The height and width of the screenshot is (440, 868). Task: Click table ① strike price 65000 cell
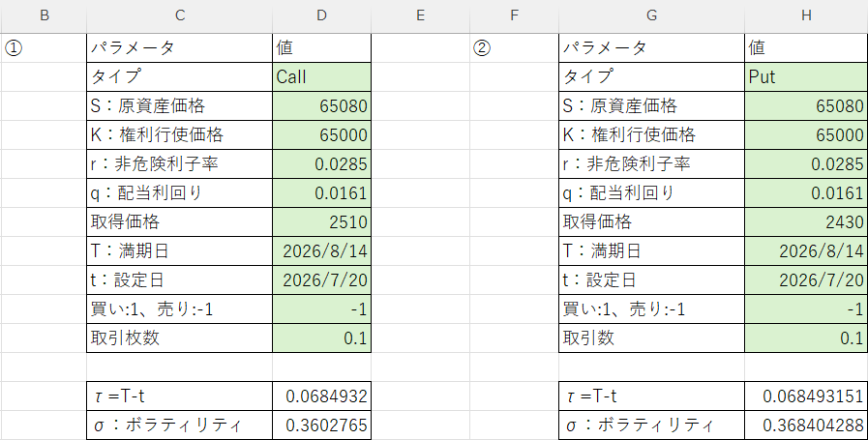coord(321,135)
